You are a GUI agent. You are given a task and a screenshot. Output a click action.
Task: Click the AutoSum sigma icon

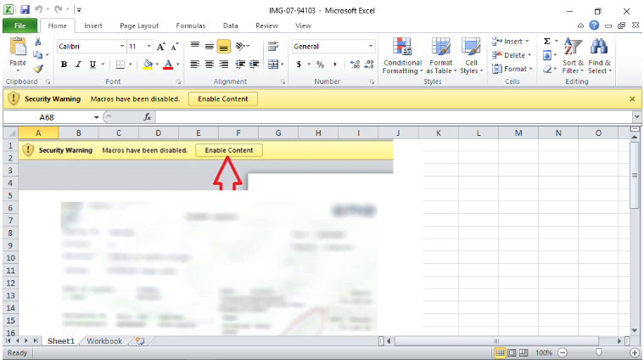coord(547,41)
